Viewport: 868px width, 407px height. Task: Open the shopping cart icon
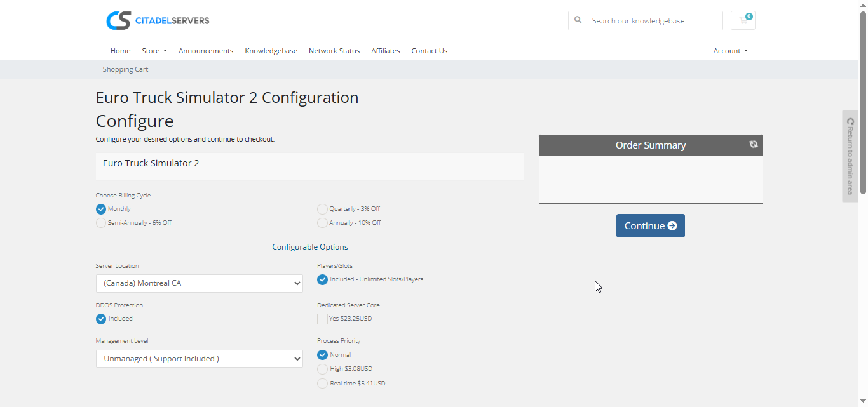pos(743,20)
